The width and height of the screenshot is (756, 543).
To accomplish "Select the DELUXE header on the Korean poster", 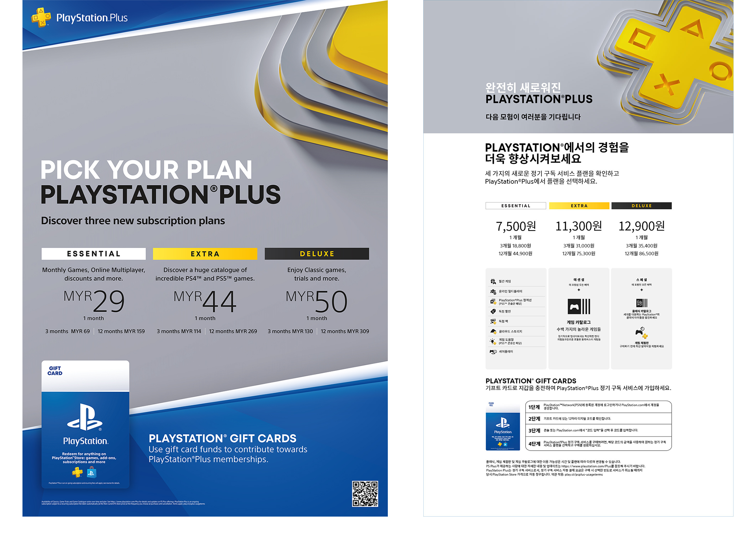I will coord(642,206).
